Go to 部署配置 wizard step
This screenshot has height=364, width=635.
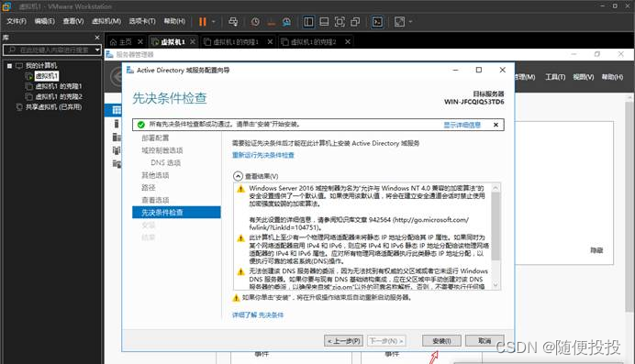tap(155, 138)
